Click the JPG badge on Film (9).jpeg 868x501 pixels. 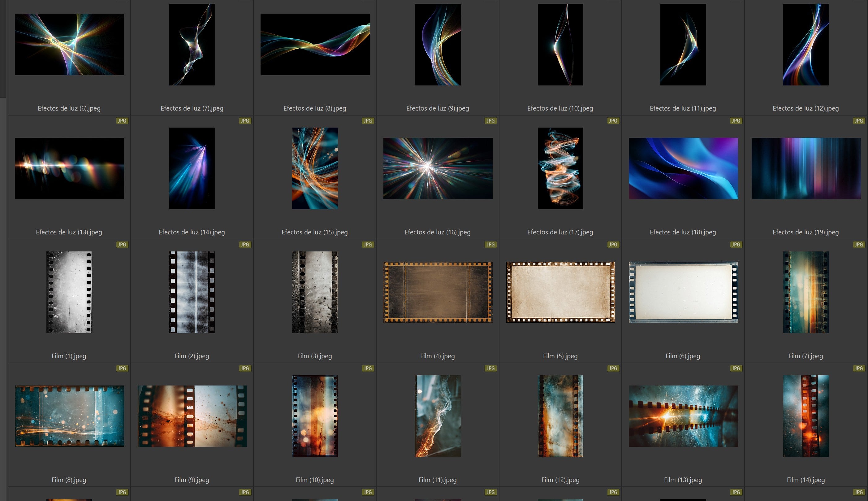click(245, 368)
